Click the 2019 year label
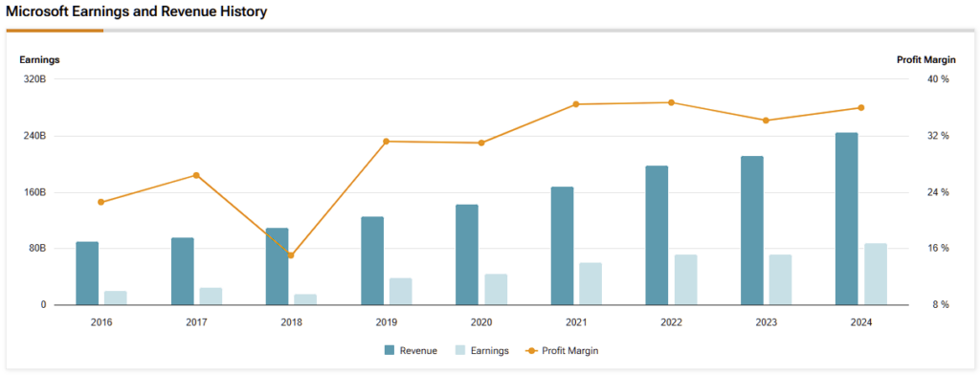Screen dimensions: 980x375 [387, 323]
